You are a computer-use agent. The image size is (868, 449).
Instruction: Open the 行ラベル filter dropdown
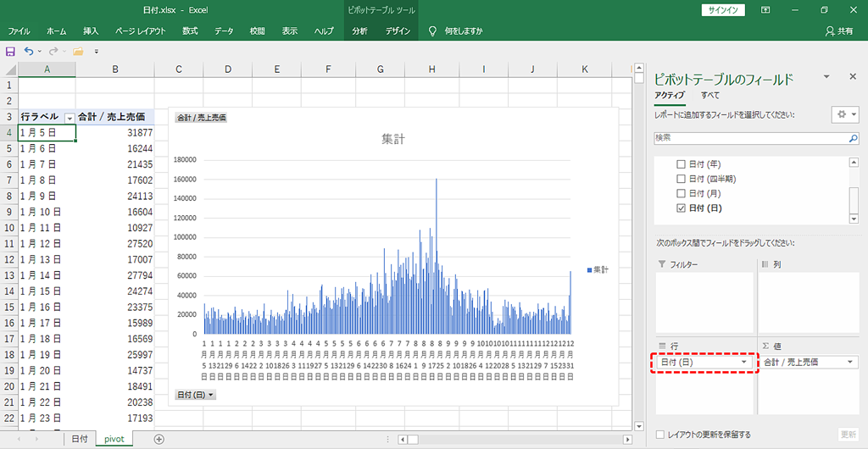70,118
